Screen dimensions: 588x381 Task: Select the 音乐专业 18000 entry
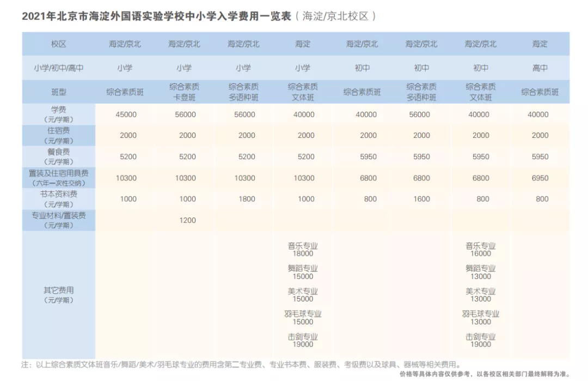[303, 250]
